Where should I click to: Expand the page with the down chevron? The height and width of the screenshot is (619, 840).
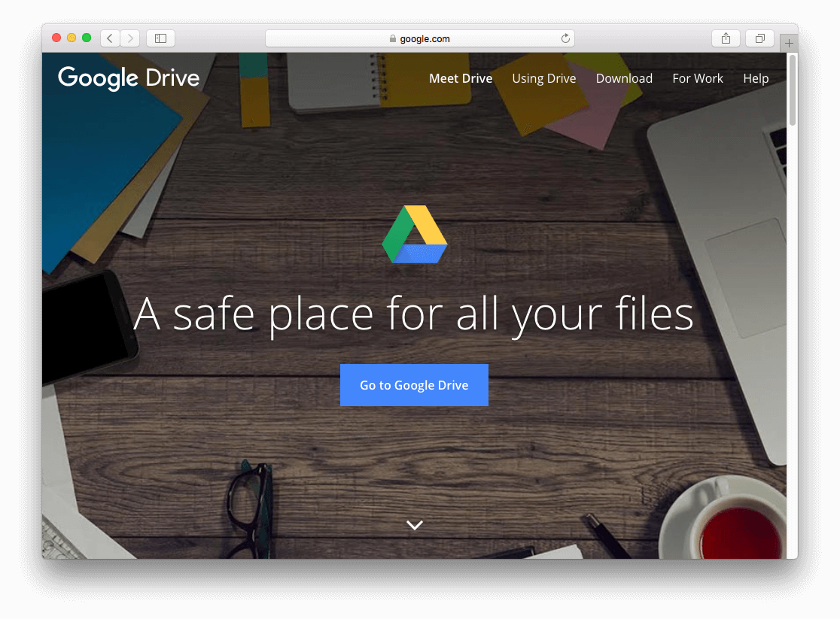[x=414, y=524]
